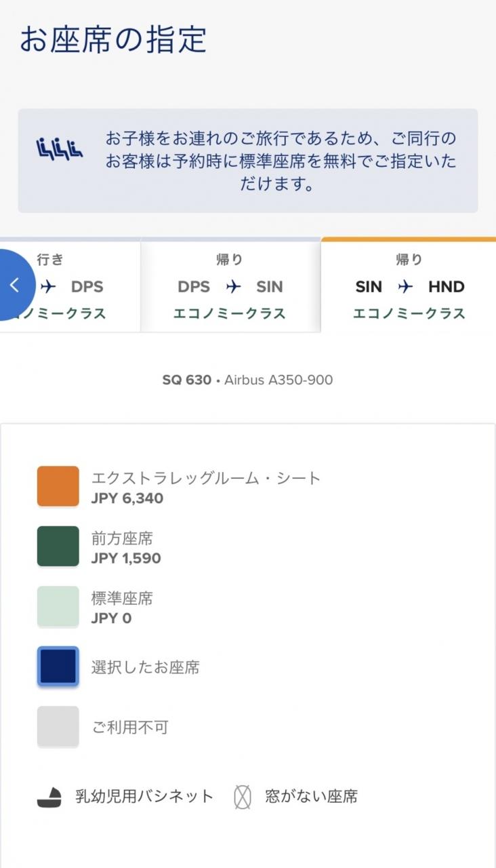The image size is (496, 868).
Task: Click the エクストラレッグルーム・シート label
Action: (x=206, y=478)
